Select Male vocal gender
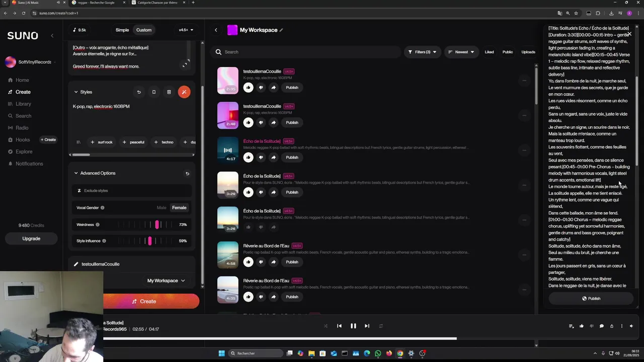Screen dimensions: 644x362 click(x=162, y=208)
